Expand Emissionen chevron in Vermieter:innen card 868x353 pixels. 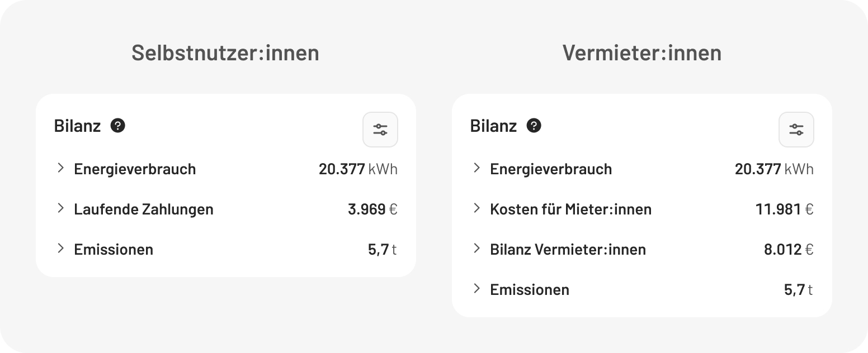tap(477, 289)
